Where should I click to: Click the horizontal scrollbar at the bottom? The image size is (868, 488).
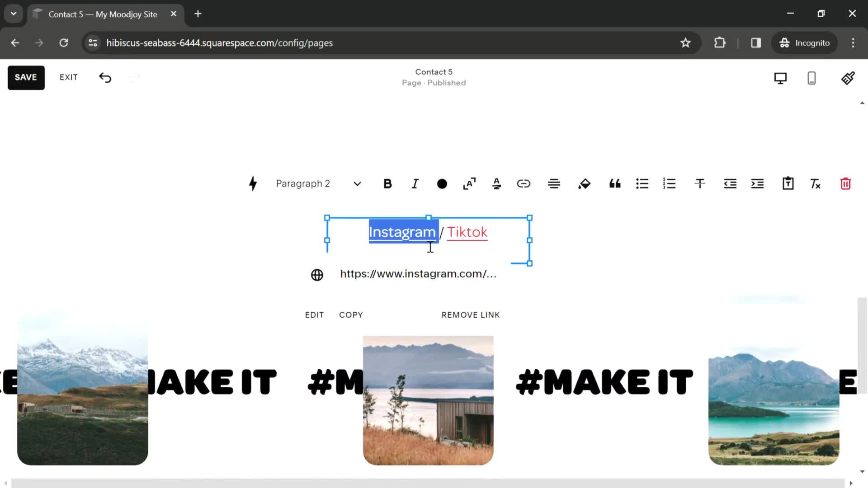[x=428, y=483]
